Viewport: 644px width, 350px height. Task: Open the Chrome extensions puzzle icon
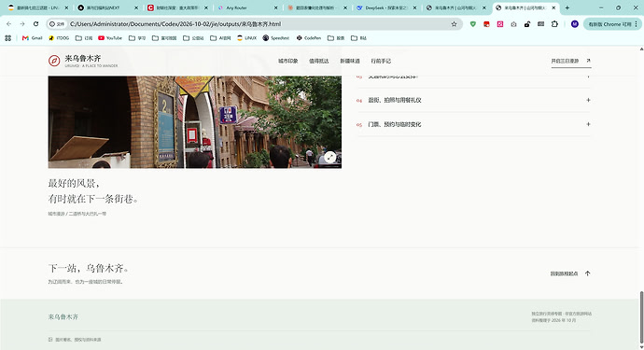pyautogui.click(x=554, y=24)
